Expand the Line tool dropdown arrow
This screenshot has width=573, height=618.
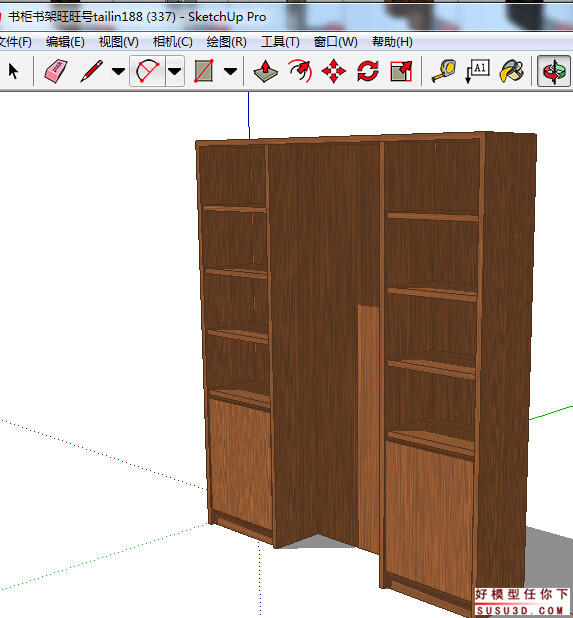click(118, 71)
